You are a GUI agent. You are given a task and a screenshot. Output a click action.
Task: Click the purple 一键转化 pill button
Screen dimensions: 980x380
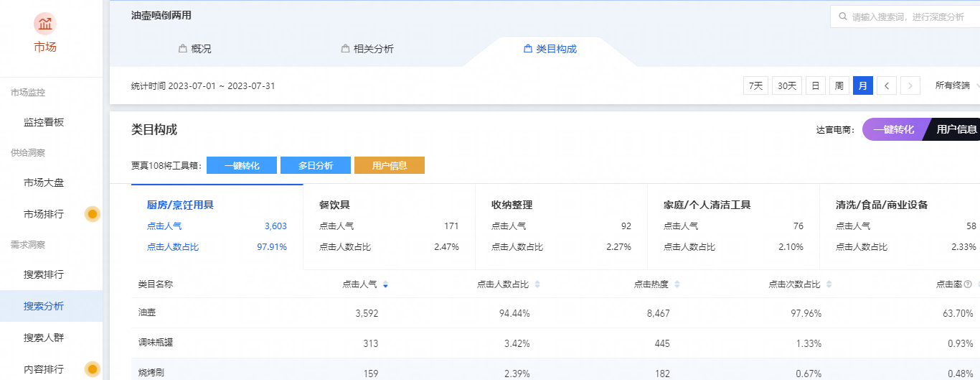(893, 129)
